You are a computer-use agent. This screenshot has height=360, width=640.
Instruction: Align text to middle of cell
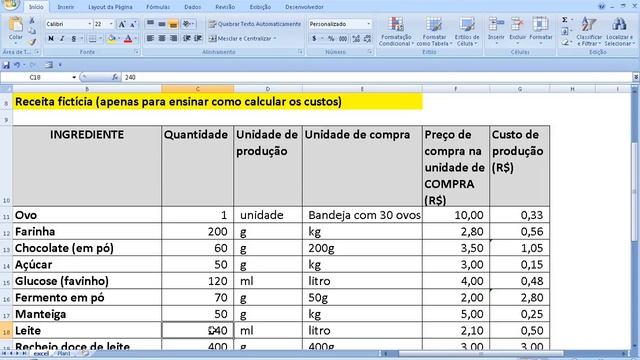click(162, 24)
